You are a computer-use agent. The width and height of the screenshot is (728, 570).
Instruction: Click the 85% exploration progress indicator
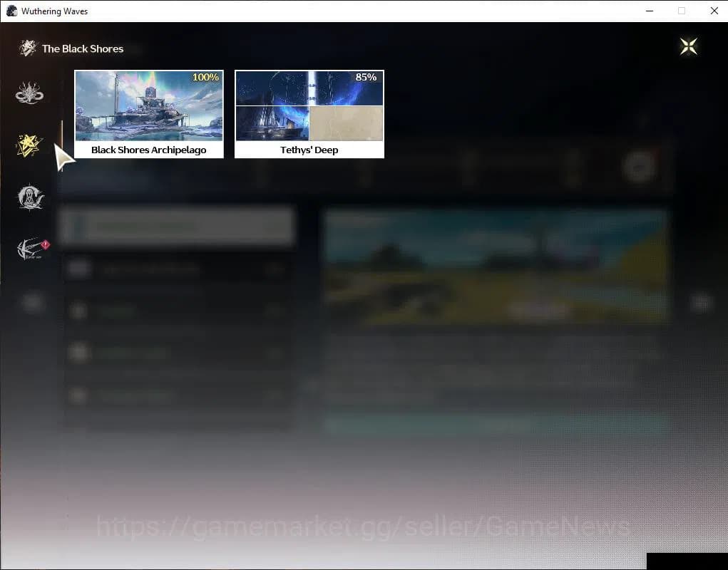click(366, 78)
